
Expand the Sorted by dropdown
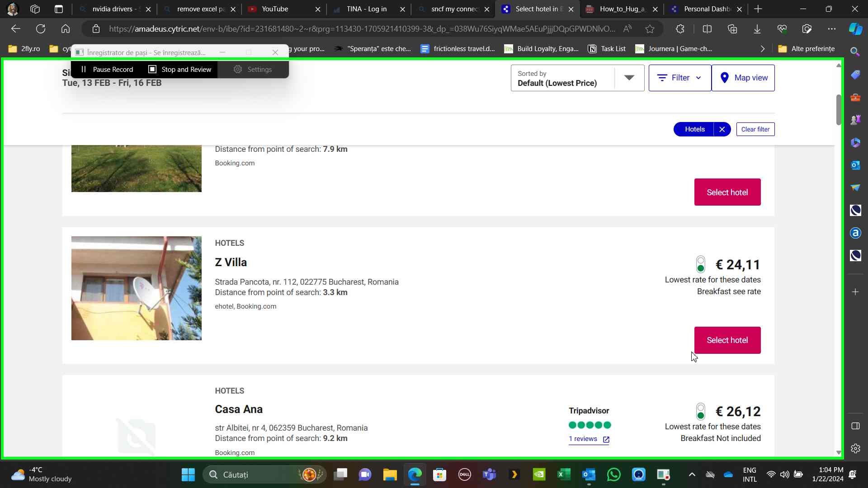(629, 78)
